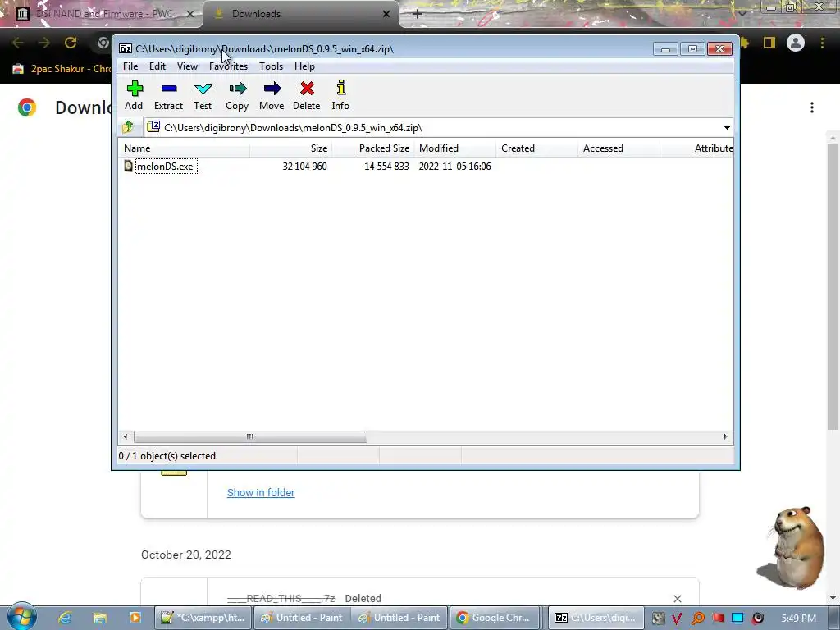Click the left arrow of the horizontal scrollbar

[x=126, y=436]
